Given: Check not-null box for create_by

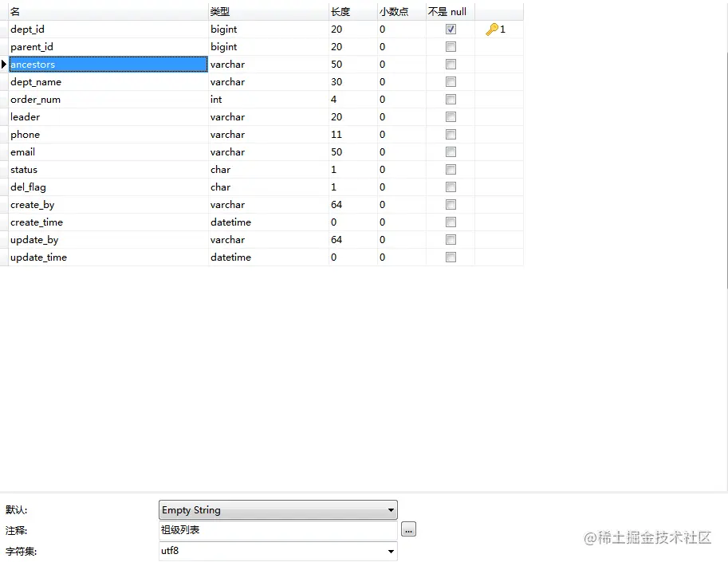Looking at the screenshot, I should [451, 205].
